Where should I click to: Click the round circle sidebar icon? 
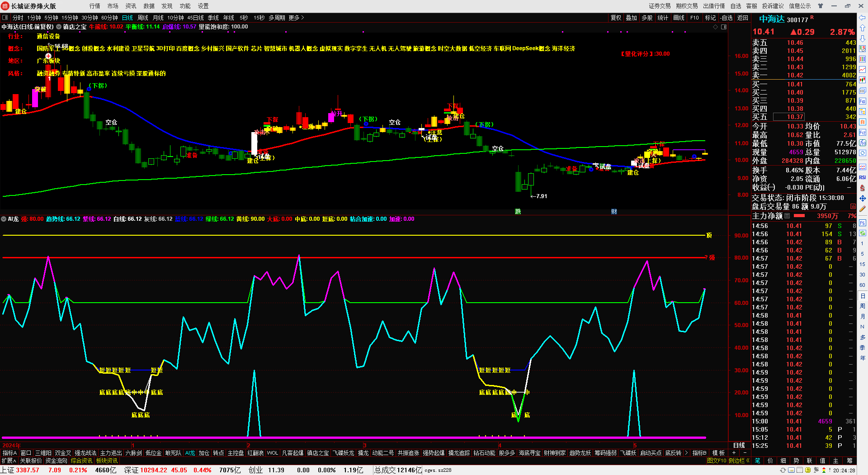coord(863,153)
